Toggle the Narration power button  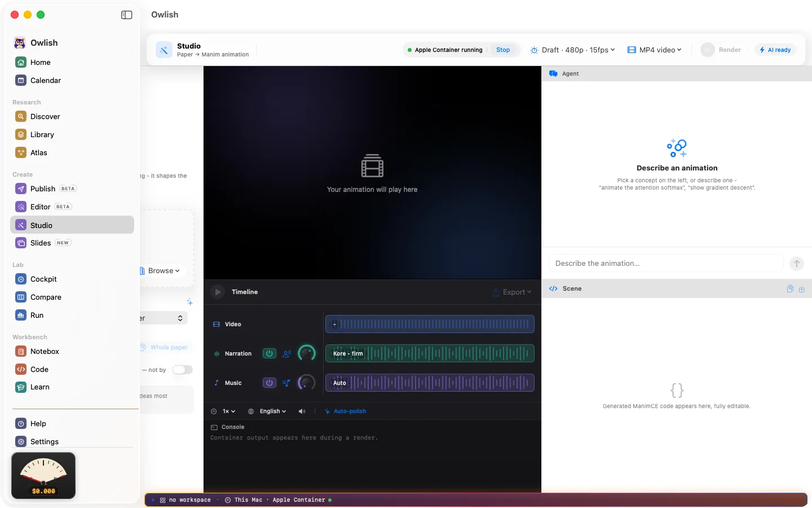pyautogui.click(x=270, y=353)
